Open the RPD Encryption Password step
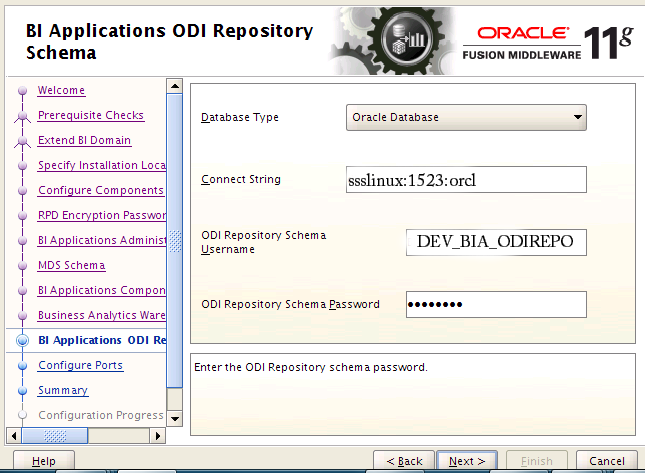 click(x=102, y=216)
